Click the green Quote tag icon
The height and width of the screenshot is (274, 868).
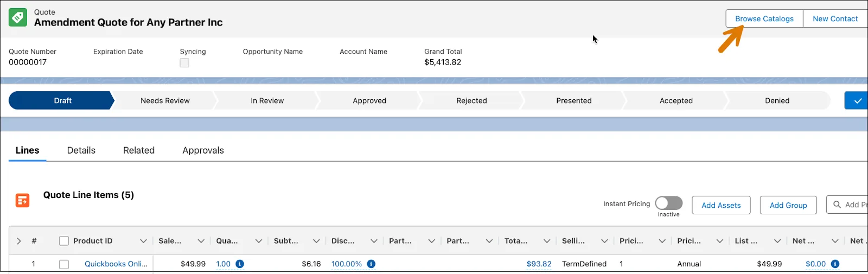click(x=18, y=18)
